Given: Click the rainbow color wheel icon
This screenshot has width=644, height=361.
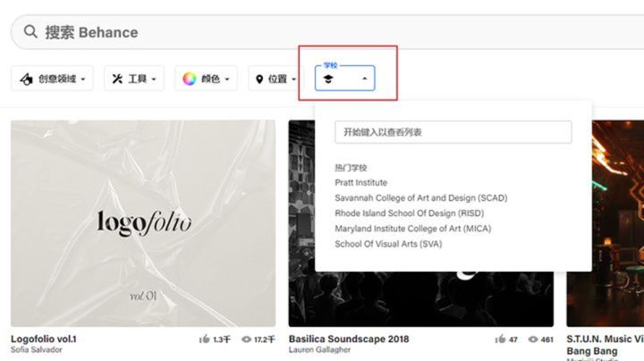Looking at the screenshot, I should point(189,79).
